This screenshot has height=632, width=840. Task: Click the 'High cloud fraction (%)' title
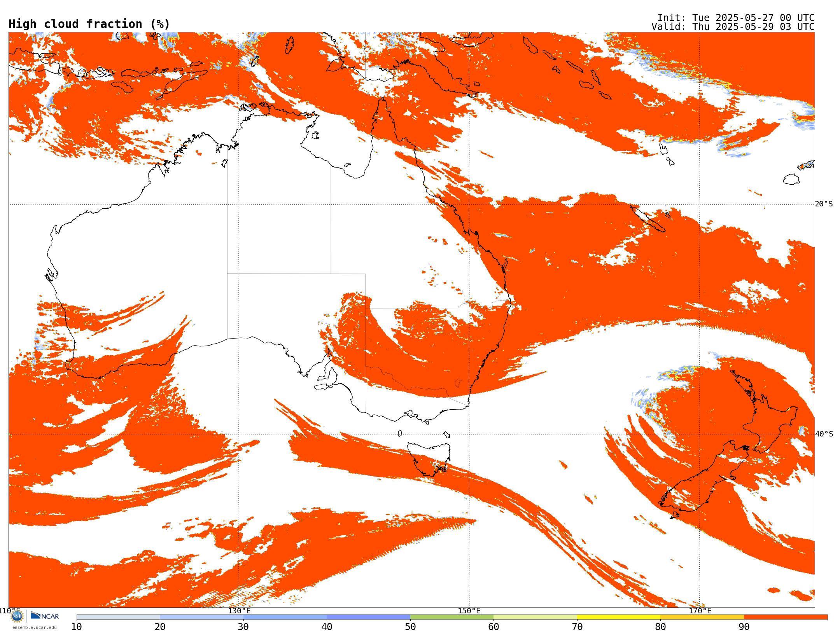pyautogui.click(x=89, y=24)
